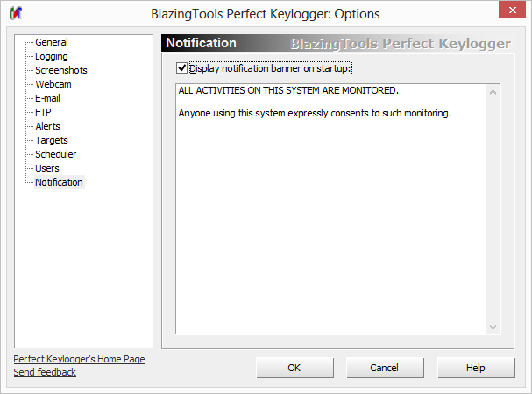Select the Webcam tree item

pos(53,84)
